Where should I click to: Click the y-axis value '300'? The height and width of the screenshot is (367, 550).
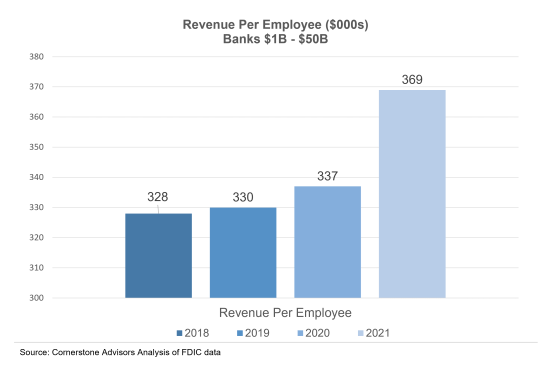click(x=36, y=298)
